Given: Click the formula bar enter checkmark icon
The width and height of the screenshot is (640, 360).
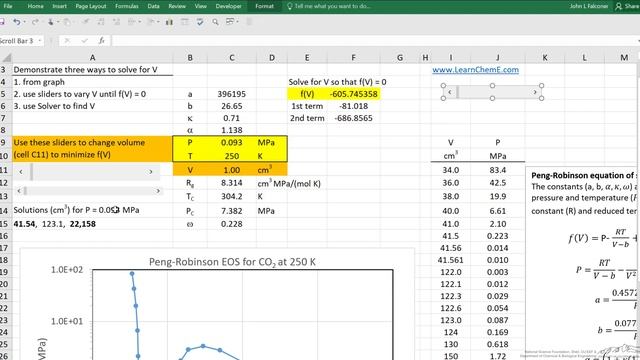Looking at the screenshot, I should 84,40.
